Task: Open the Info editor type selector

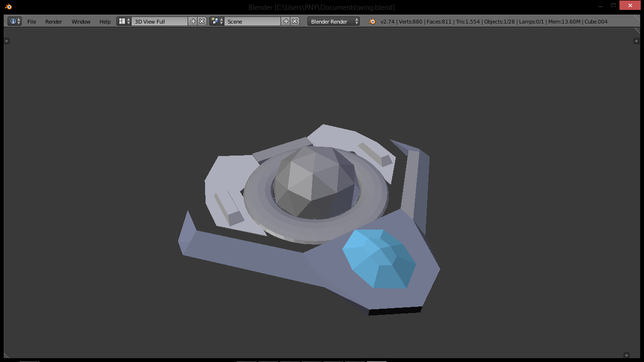Action: click(x=15, y=21)
